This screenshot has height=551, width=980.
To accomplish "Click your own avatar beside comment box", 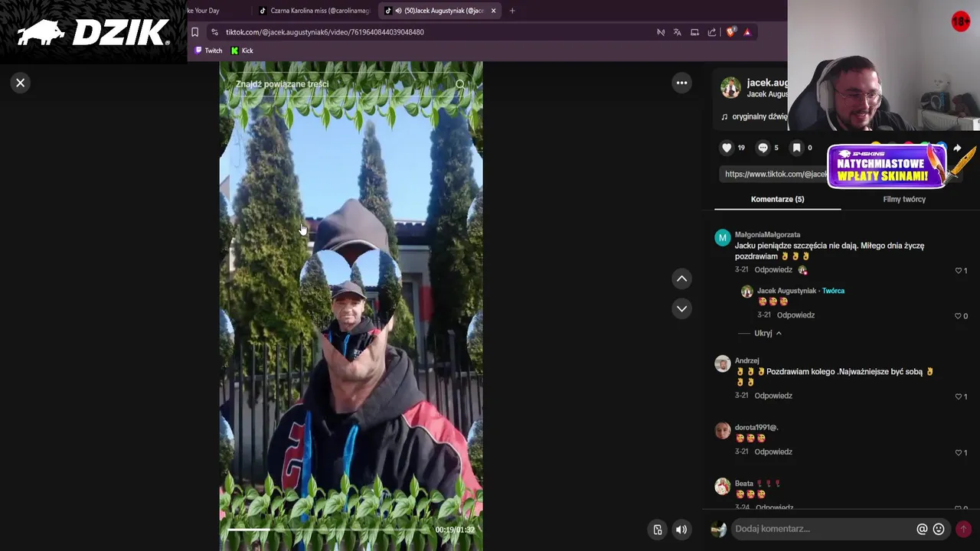I will (x=719, y=529).
